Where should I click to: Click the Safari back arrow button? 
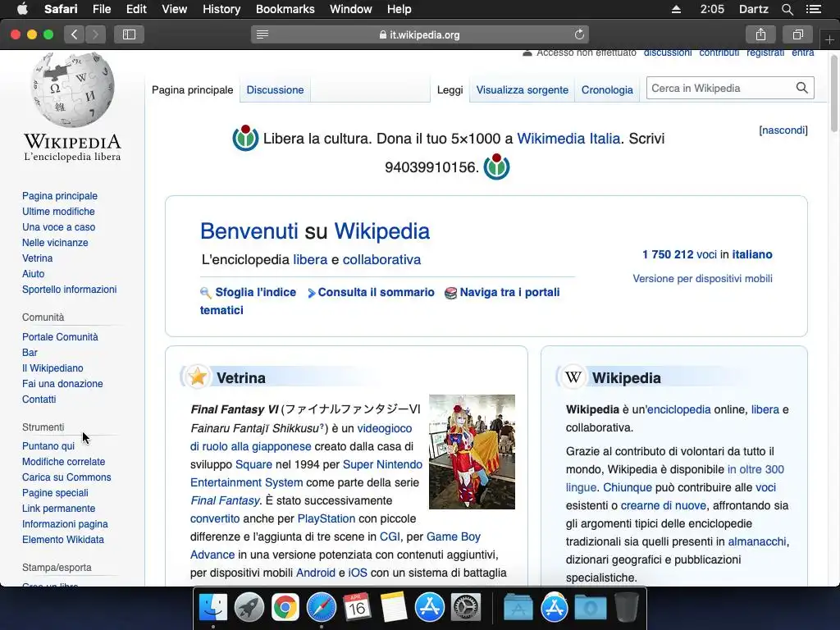tap(75, 34)
